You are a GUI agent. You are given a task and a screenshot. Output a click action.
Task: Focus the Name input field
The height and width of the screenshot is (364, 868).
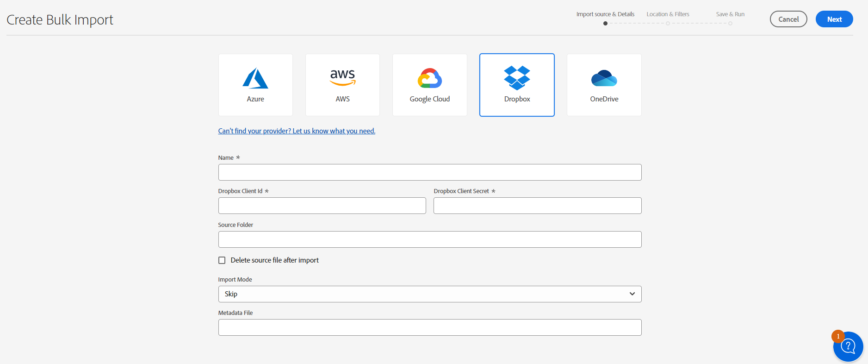[x=429, y=172]
